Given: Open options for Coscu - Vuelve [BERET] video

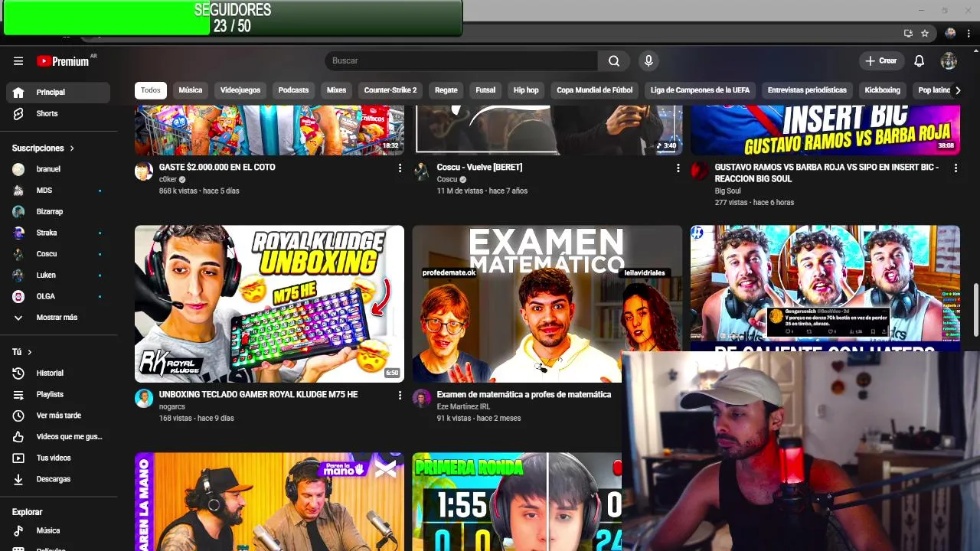Looking at the screenshot, I should [678, 168].
